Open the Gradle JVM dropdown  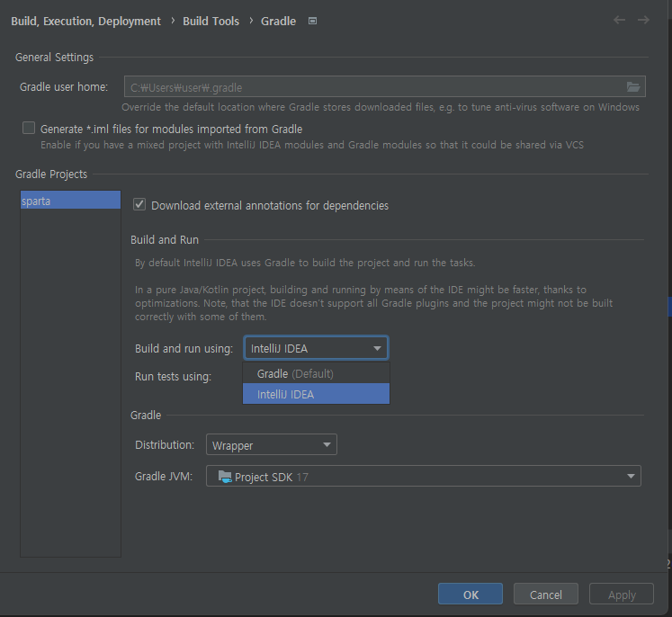424,476
